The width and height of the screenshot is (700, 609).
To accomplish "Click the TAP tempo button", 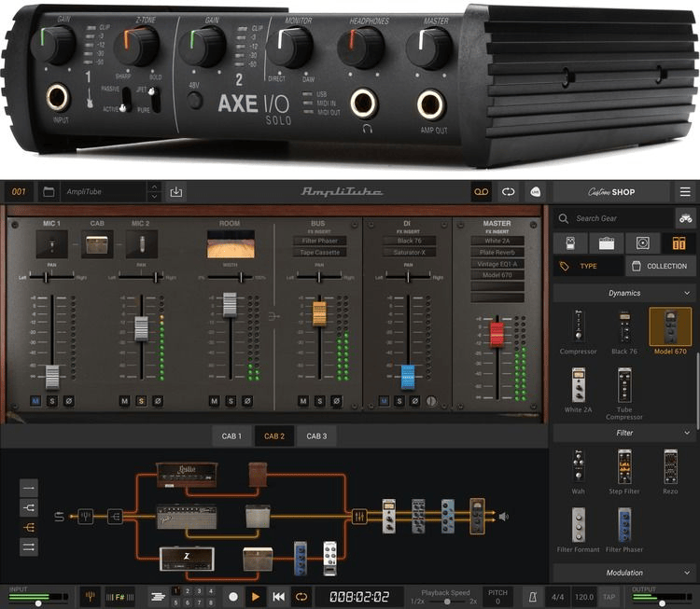I will point(609,597).
